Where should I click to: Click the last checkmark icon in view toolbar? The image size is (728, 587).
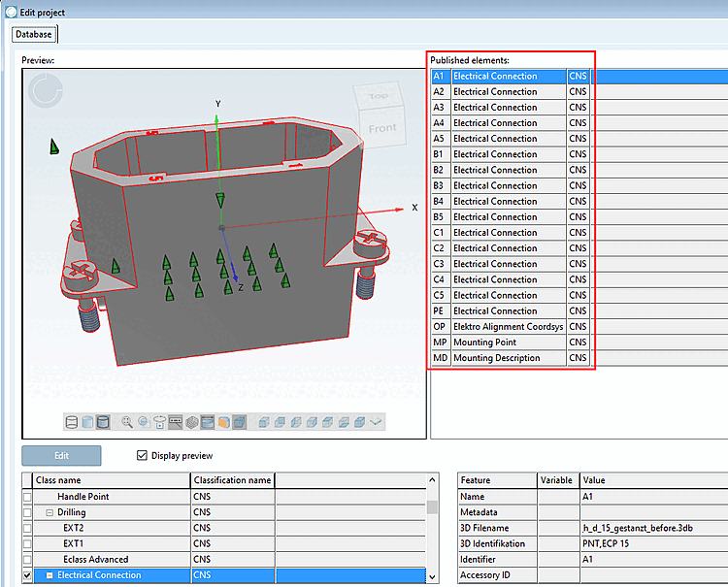coord(376,422)
